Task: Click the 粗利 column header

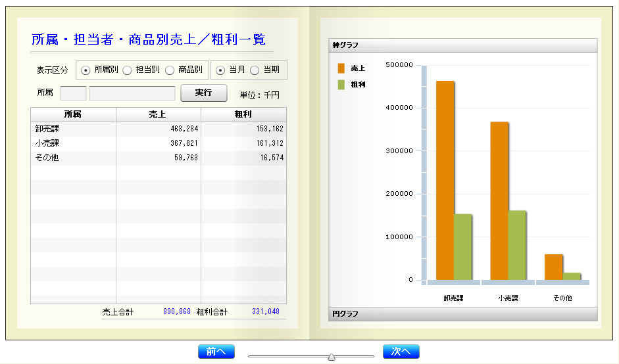Action: (x=243, y=114)
